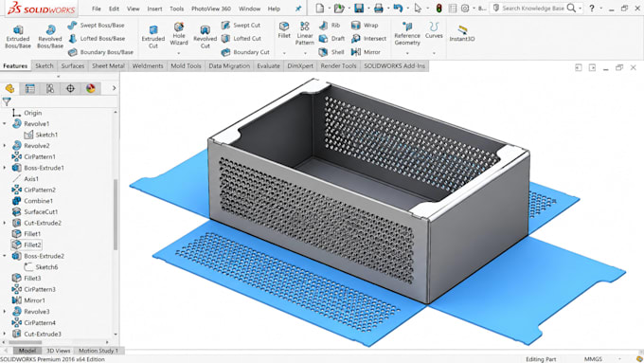
Task: Switch to the Sheet Metal tab
Action: (108, 65)
